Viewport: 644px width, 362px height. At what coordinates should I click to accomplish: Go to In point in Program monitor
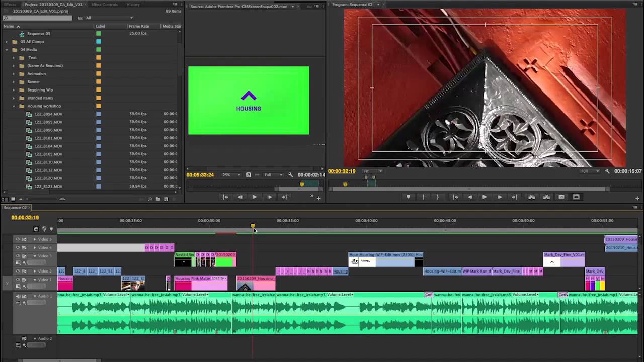coord(455,197)
